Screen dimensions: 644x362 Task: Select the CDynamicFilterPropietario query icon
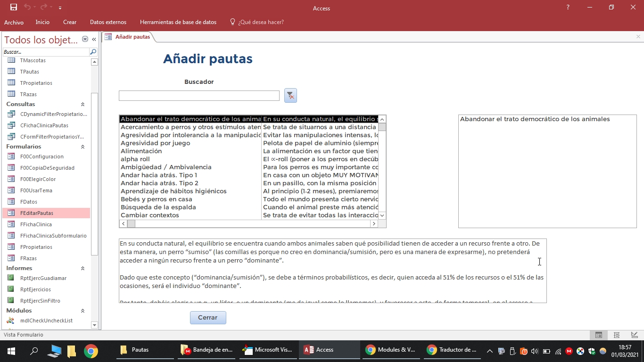point(12,114)
